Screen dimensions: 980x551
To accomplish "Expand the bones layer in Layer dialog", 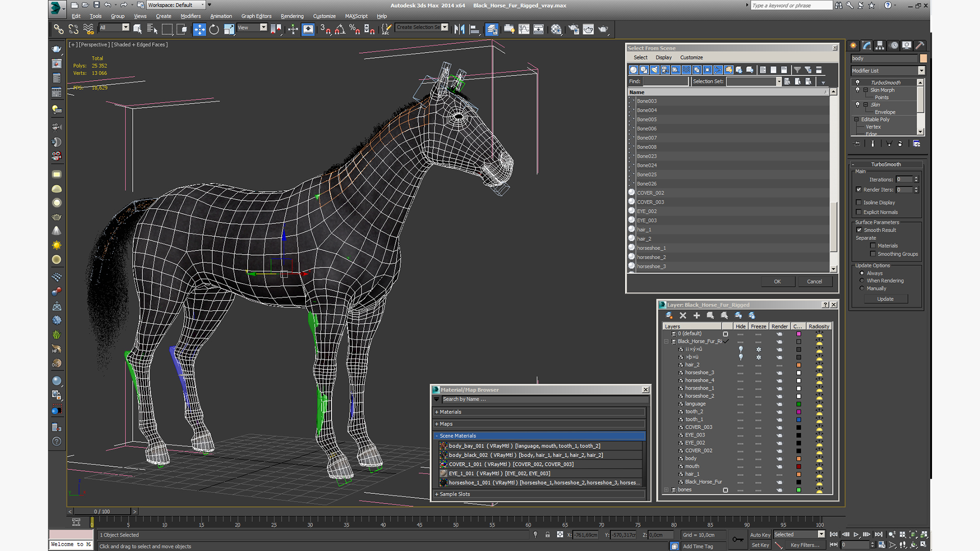I will pos(666,490).
